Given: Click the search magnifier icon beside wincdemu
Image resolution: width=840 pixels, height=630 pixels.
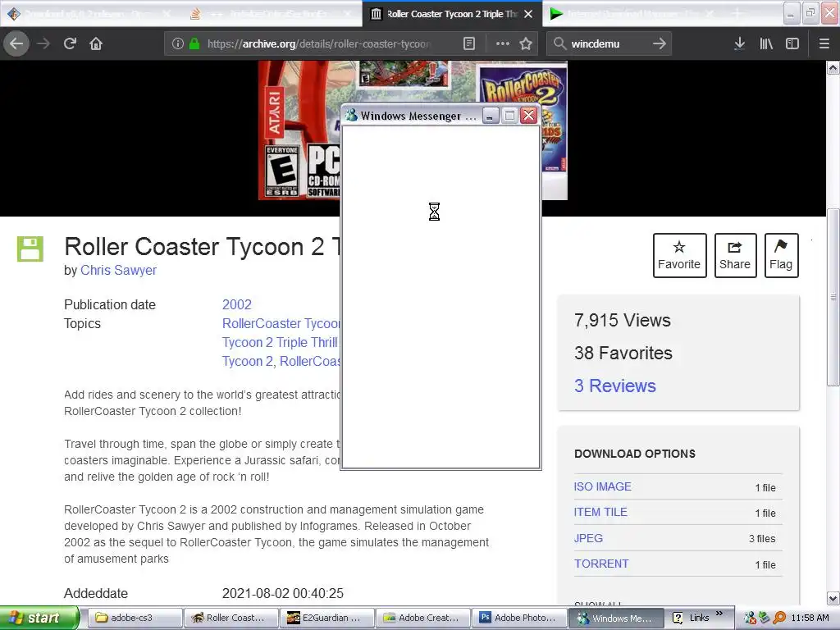Looking at the screenshot, I should click(x=559, y=44).
